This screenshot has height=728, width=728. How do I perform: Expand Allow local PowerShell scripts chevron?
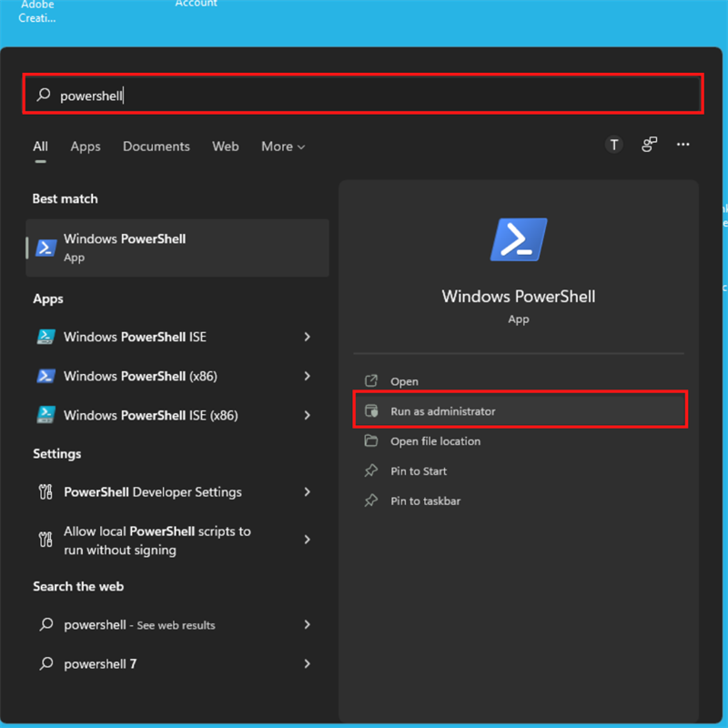308,539
